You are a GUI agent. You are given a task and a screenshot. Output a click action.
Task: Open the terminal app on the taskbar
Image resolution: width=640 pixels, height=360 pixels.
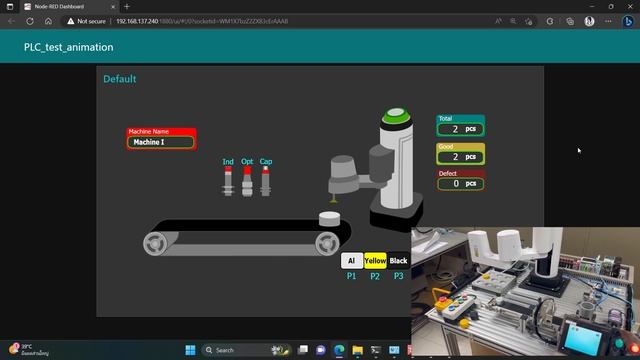pos(376,350)
